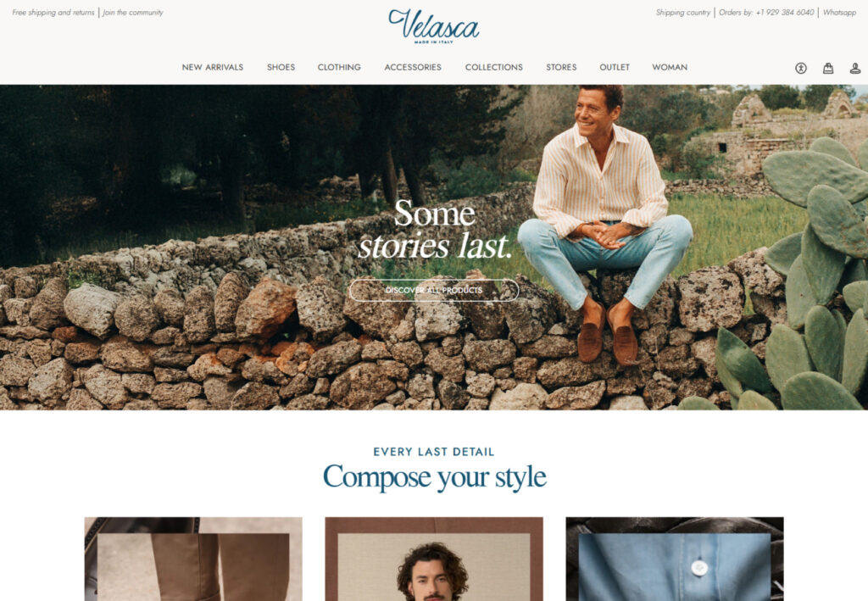The height and width of the screenshot is (601, 868).
Task: Click Discover All Products button
Action: pos(434,290)
